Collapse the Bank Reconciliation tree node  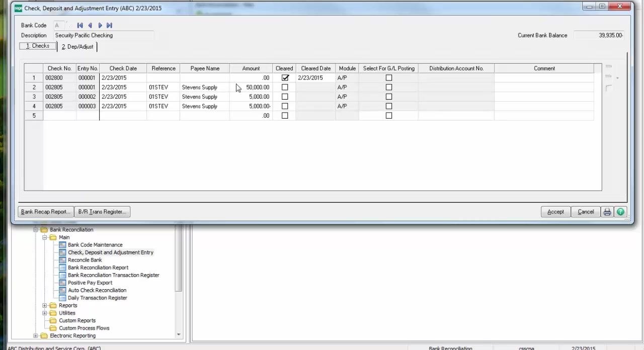[36, 230]
